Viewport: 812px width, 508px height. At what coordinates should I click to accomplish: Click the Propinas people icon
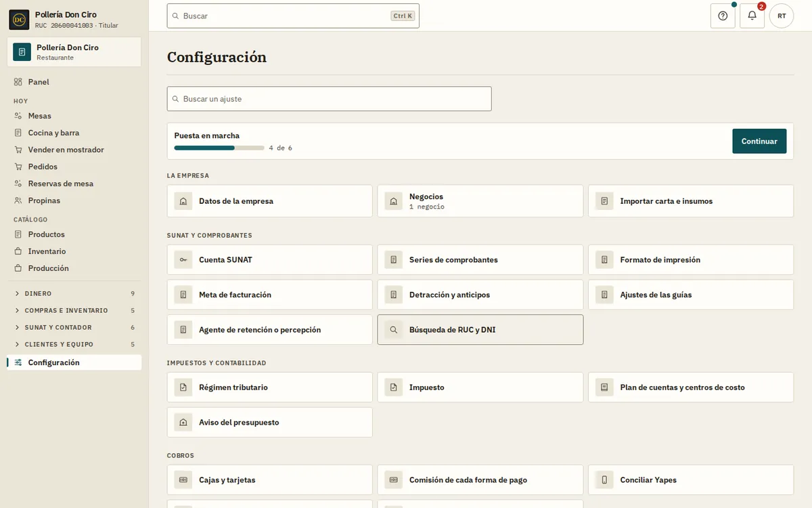coord(18,200)
